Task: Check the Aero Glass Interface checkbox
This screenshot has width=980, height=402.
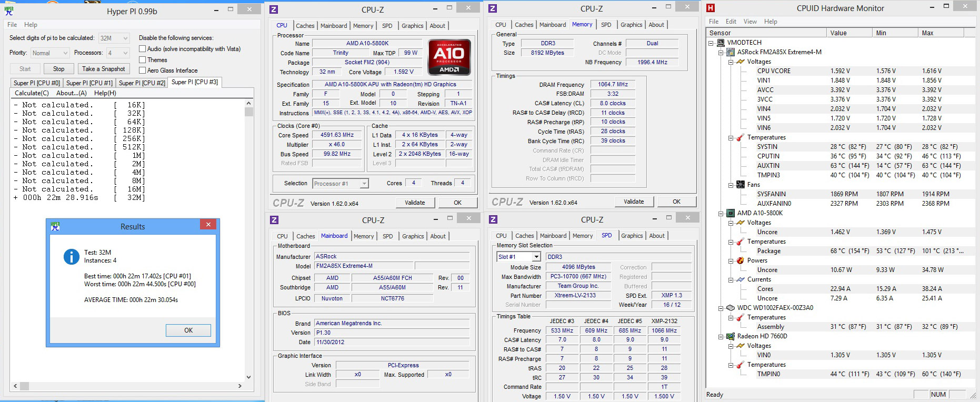Action: [x=142, y=71]
